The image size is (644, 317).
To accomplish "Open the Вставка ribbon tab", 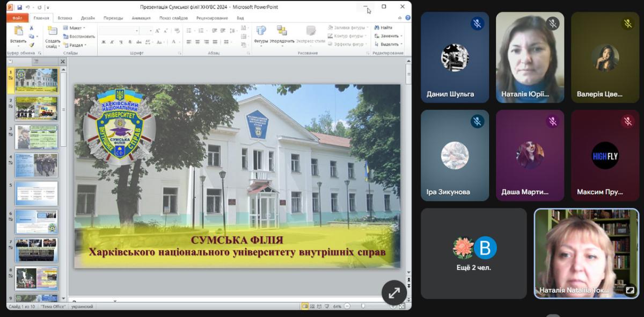I will click(x=65, y=18).
